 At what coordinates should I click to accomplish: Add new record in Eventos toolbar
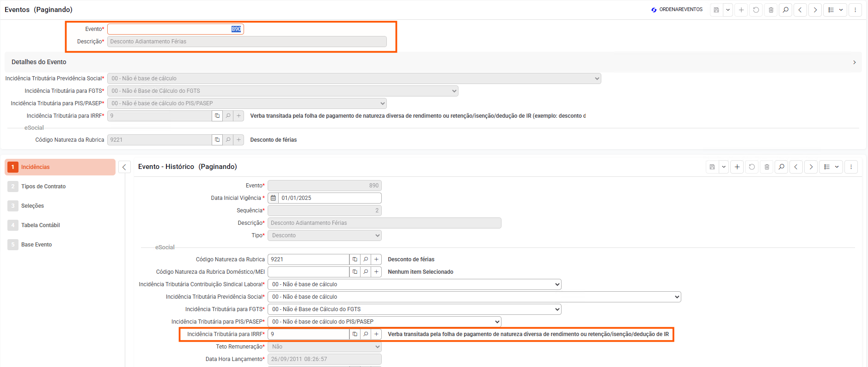[741, 10]
